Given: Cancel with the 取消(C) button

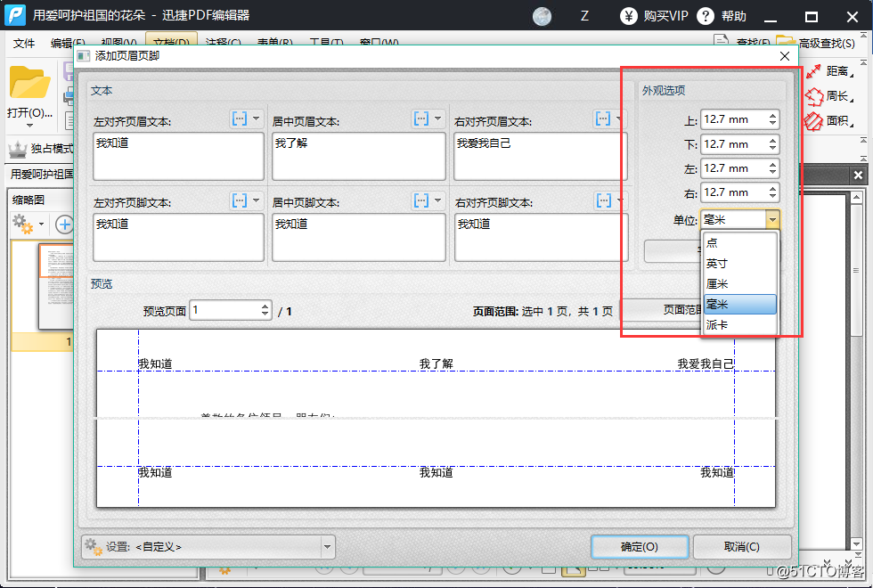Looking at the screenshot, I should point(741,547).
